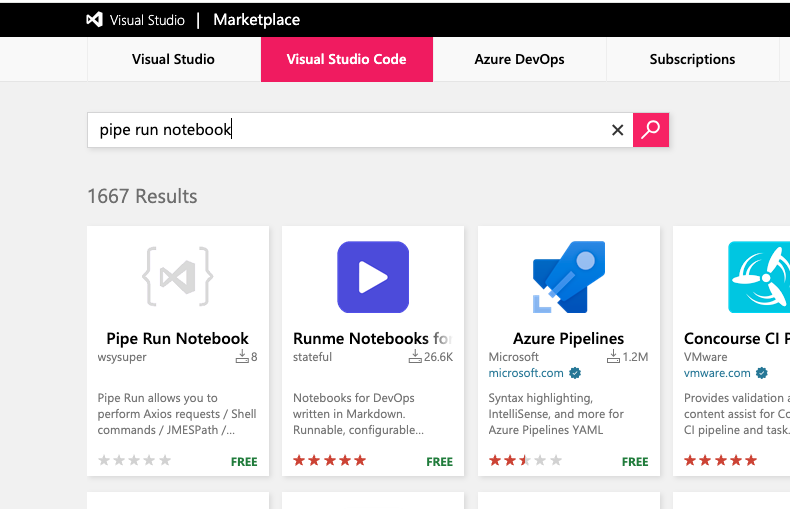Click FREE label on Pipe Run Notebook card
The image size is (790, 509).
(244, 462)
